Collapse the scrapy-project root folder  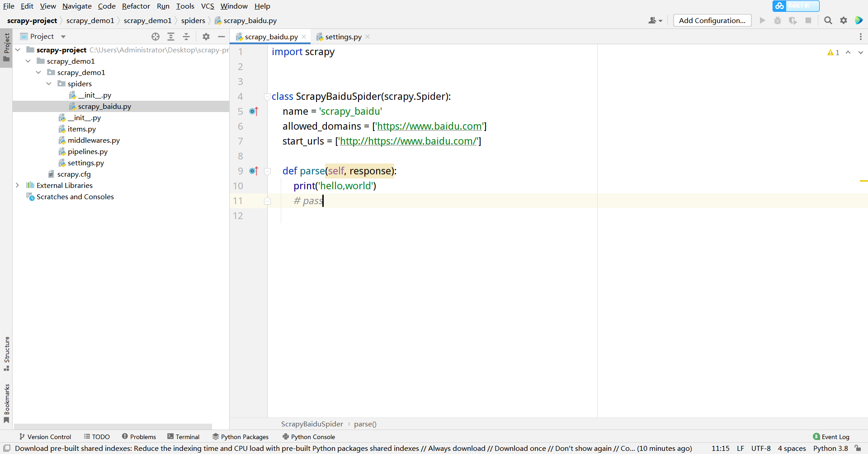pyautogui.click(x=18, y=50)
